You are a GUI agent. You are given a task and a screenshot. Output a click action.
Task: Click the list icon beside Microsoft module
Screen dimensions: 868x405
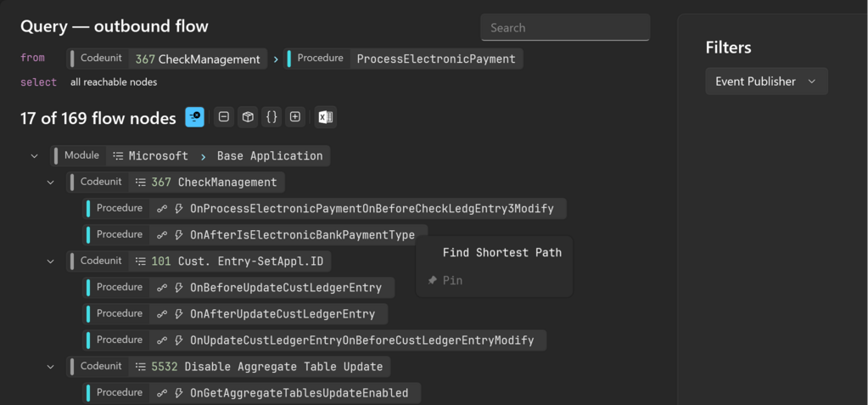(118, 156)
